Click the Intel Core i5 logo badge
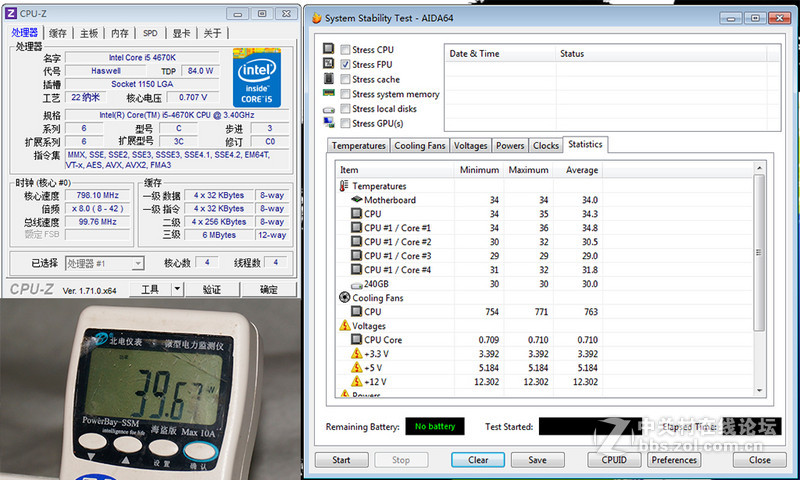 point(256,76)
